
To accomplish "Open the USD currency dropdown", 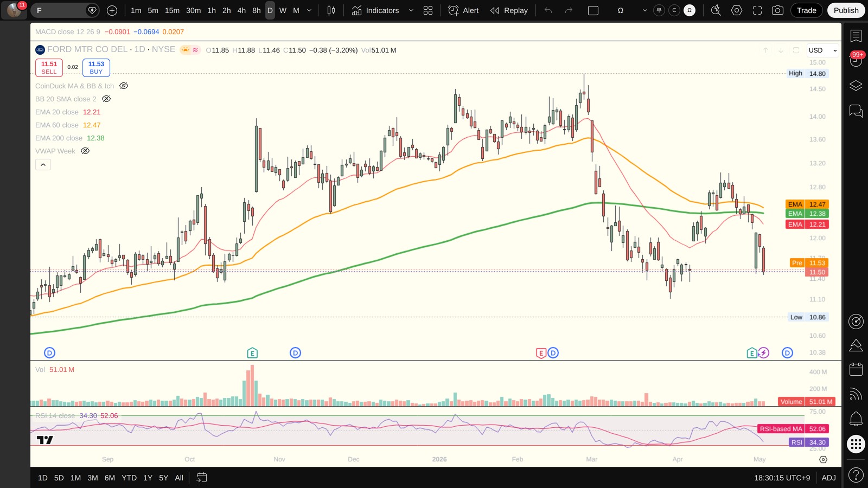I will click(x=823, y=50).
